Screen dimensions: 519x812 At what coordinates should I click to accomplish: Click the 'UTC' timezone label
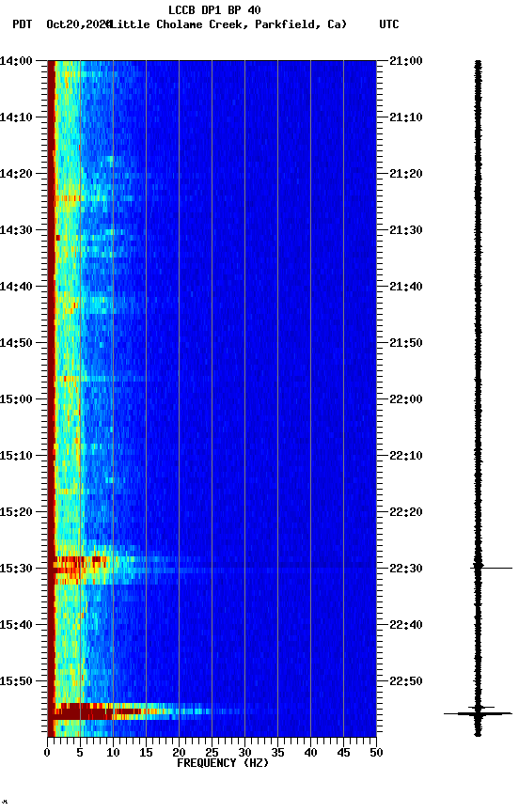389,24
